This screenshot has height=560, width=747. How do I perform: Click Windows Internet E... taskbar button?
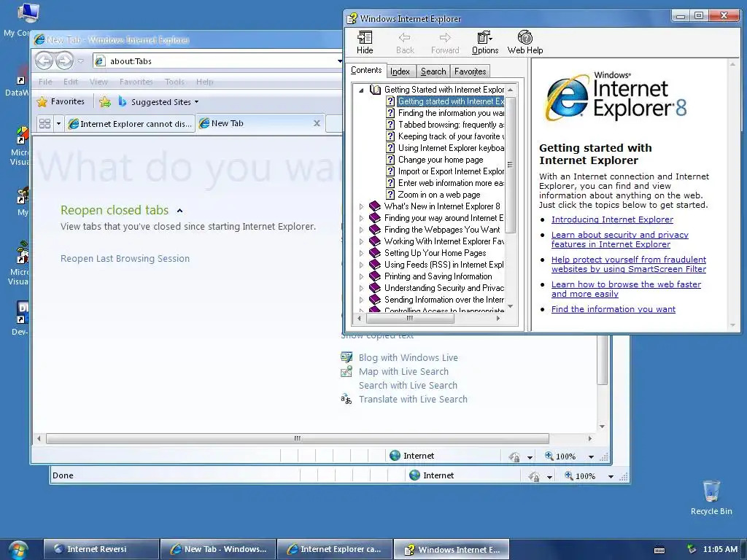coord(452,549)
